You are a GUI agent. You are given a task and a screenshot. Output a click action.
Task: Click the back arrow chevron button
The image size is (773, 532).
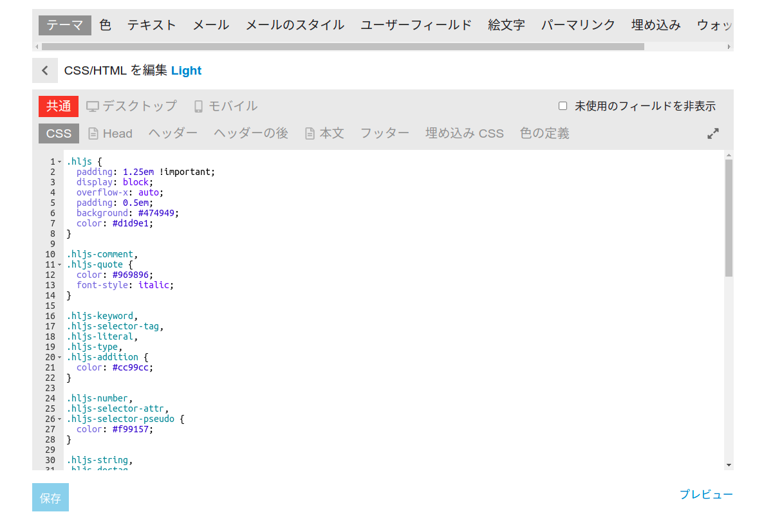point(45,71)
